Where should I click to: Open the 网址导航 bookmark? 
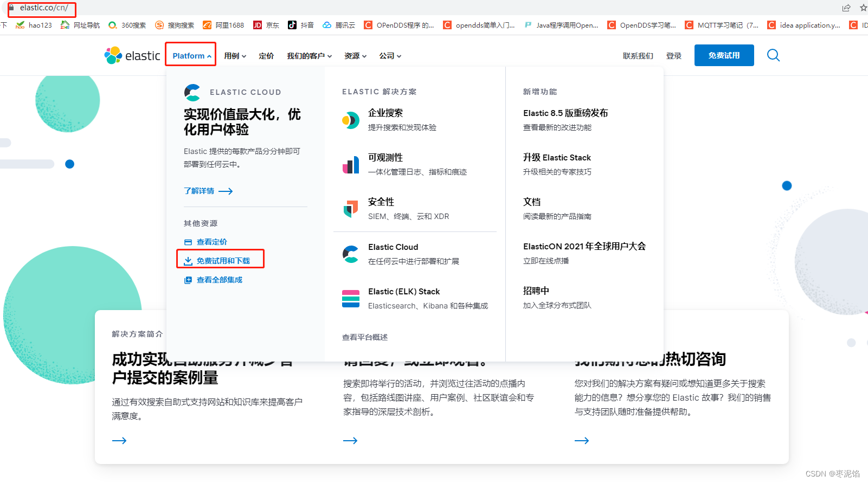click(80, 25)
